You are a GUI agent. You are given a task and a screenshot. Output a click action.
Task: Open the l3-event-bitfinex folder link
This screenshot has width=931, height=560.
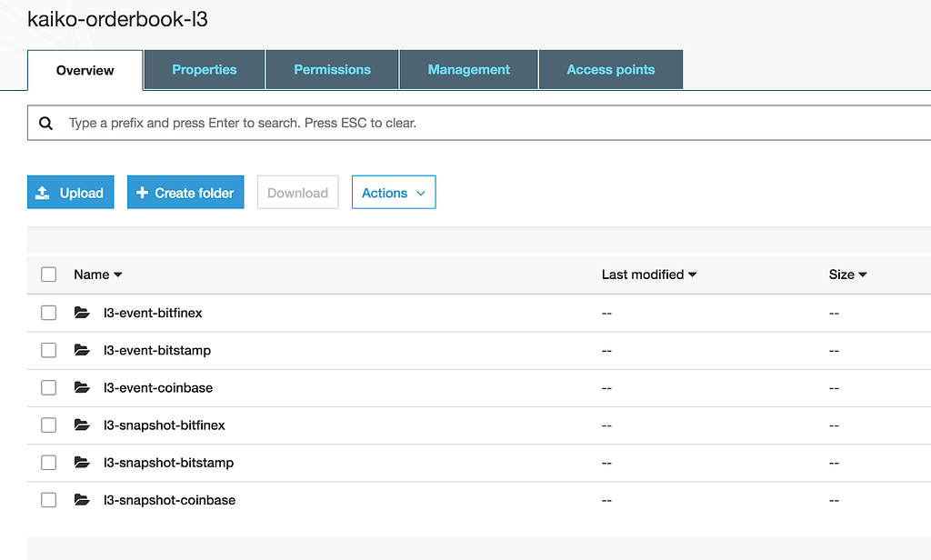click(x=153, y=313)
